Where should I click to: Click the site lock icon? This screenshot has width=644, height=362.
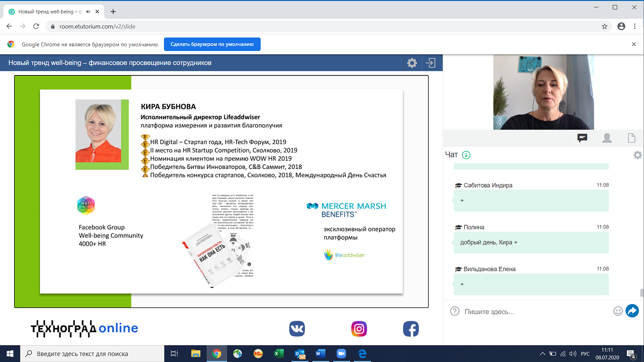tap(53, 27)
